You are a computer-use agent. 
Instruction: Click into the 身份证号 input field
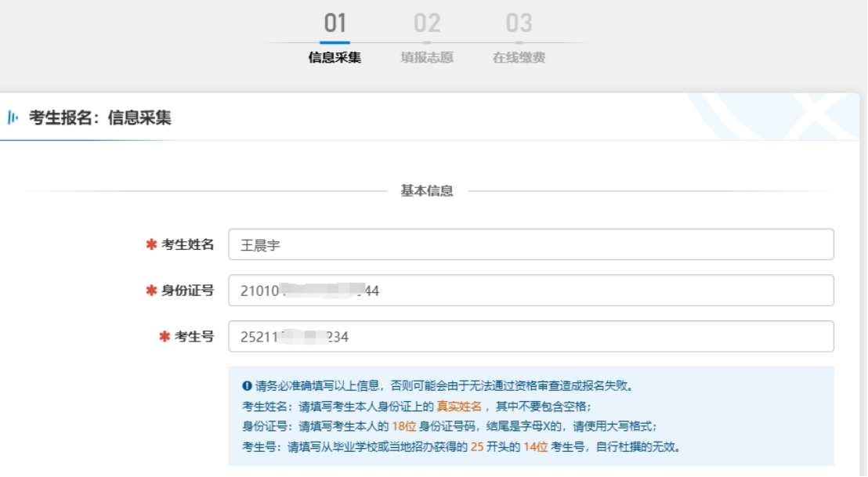[530, 291]
